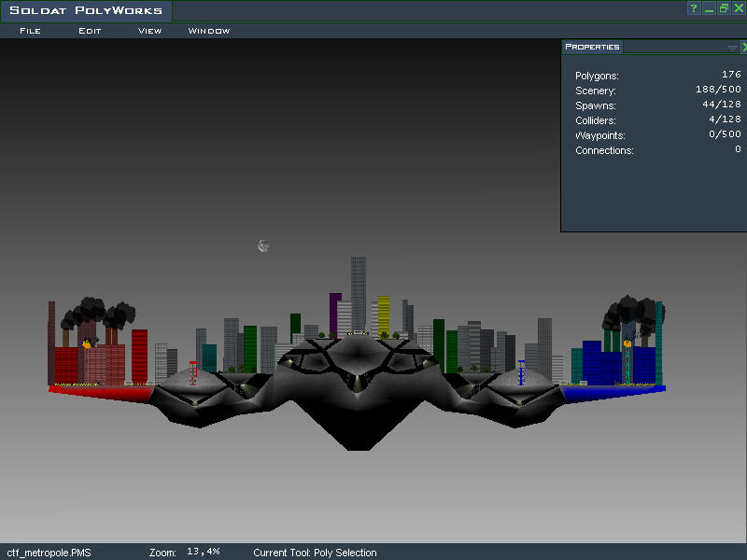This screenshot has width=747, height=560.
Task: Click the zoom percentage field in status bar
Action: 203,553
